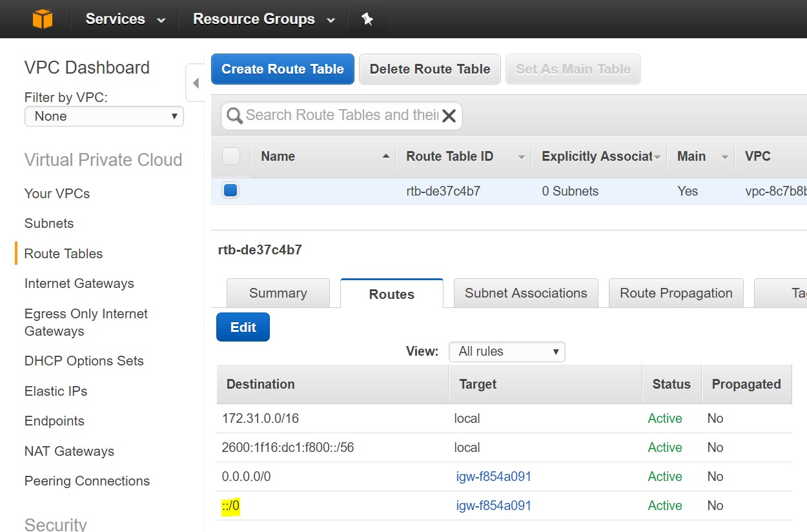The width and height of the screenshot is (807, 532).
Task: Click the Yes value in Main column
Action: point(688,191)
